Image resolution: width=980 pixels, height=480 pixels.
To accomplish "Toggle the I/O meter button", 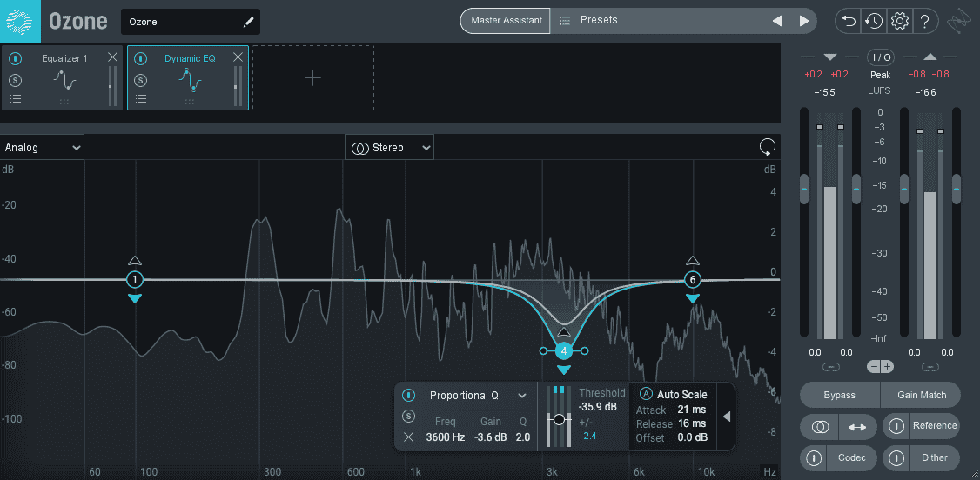I will [880, 57].
